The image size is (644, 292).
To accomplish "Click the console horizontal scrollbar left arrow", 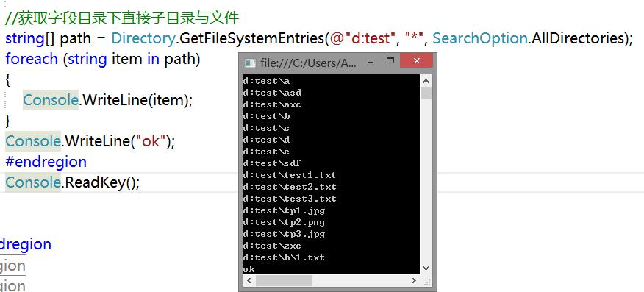I will [249, 281].
